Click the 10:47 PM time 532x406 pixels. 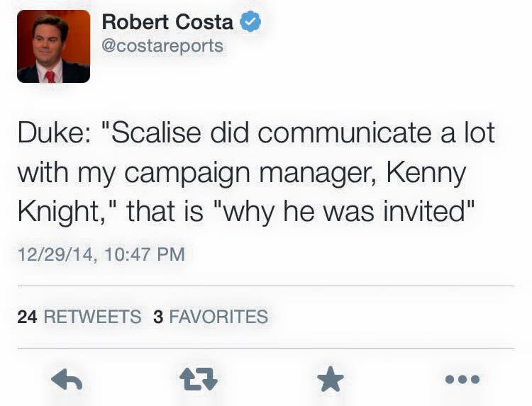click(144, 254)
